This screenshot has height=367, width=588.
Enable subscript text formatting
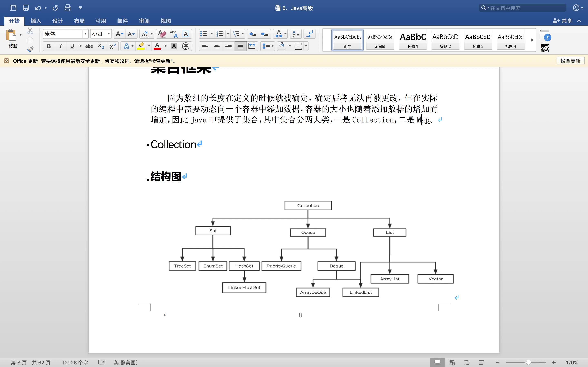click(100, 46)
